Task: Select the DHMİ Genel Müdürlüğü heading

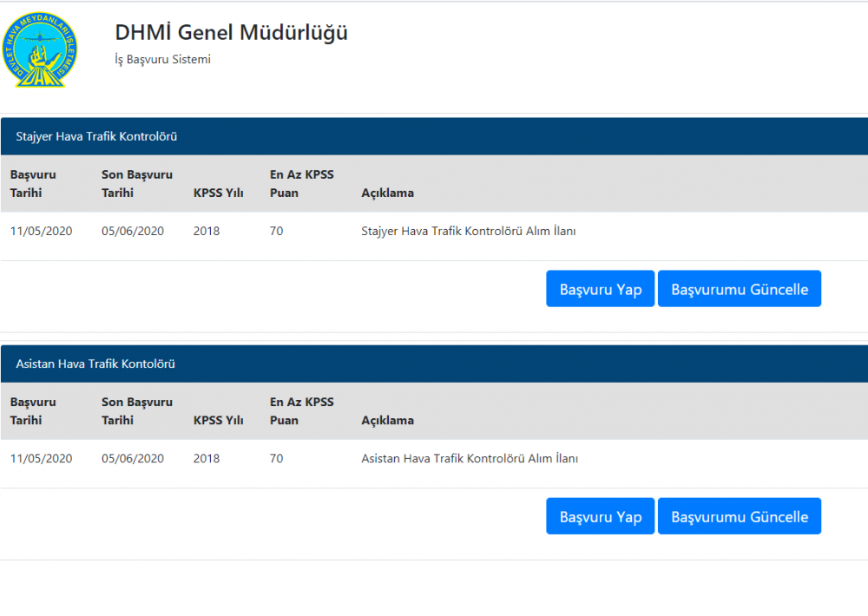Action: [232, 33]
